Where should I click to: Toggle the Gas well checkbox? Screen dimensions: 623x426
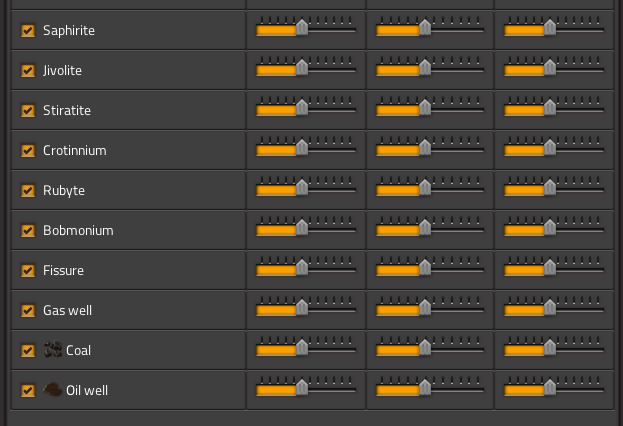pos(28,310)
